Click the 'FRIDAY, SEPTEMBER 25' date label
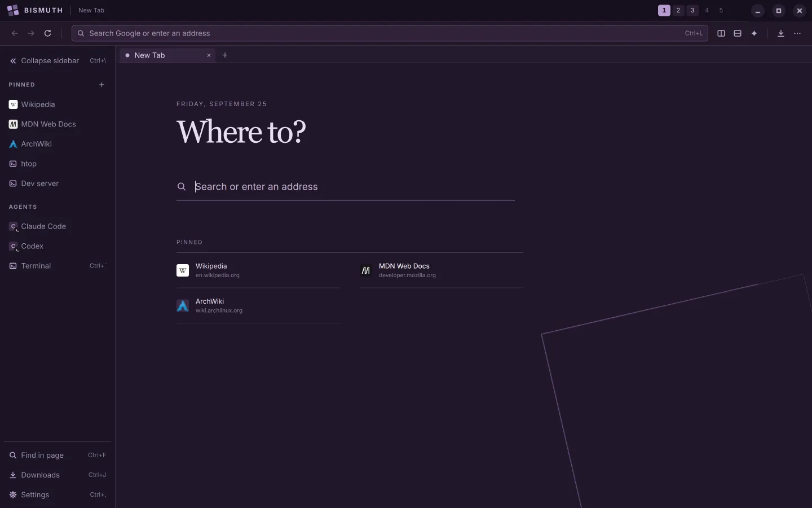The height and width of the screenshot is (508, 812). pyautogui.click(x=222, y=104)
